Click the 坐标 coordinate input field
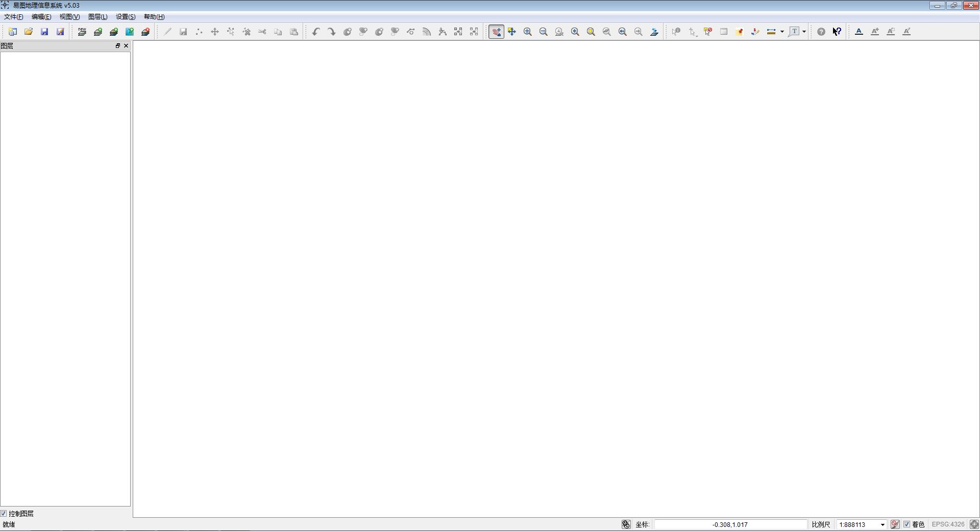The height and width of the screenshot is (531, 980). coord(730,524)
